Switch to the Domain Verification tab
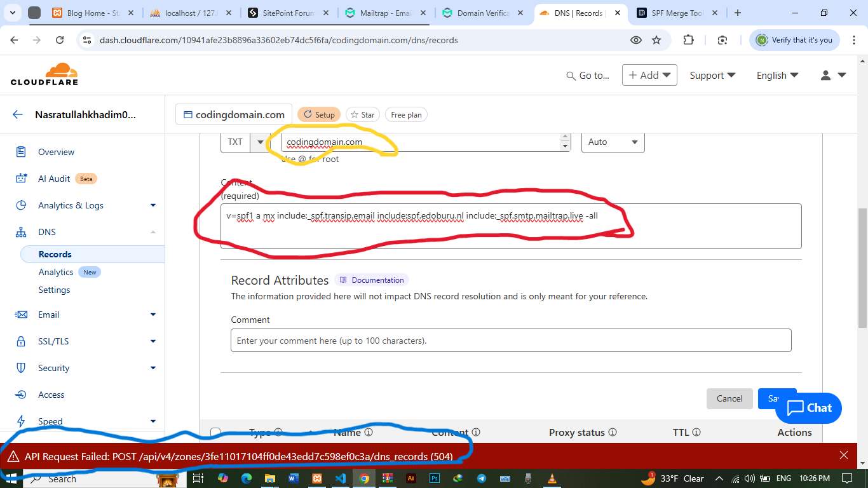This screenshot has height=488, width=868. point(482,13)
